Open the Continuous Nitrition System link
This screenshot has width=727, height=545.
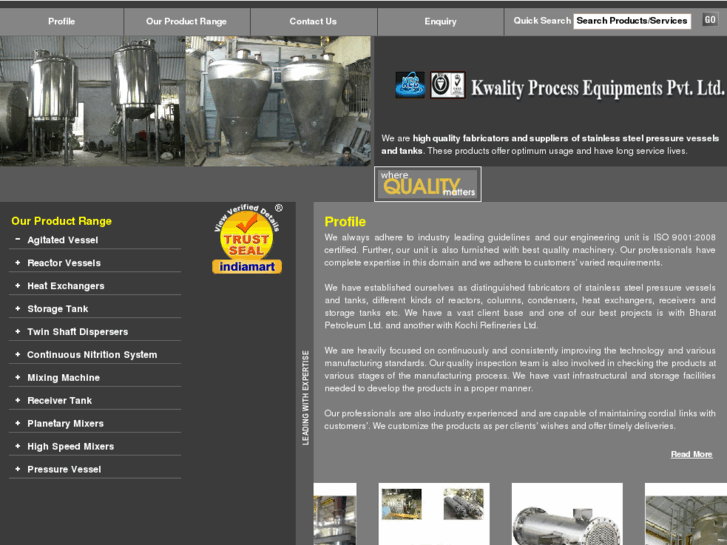click(92, 355)
